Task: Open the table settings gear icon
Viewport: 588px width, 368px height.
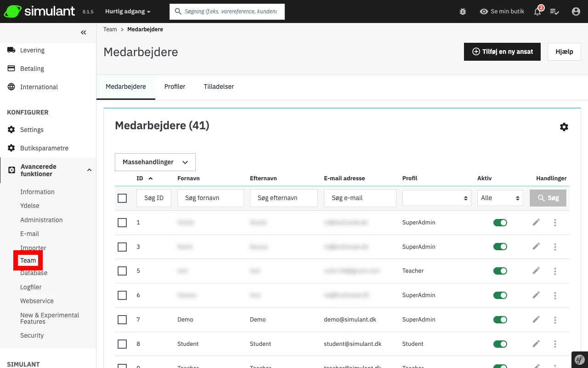Action: tap(564, 127)
